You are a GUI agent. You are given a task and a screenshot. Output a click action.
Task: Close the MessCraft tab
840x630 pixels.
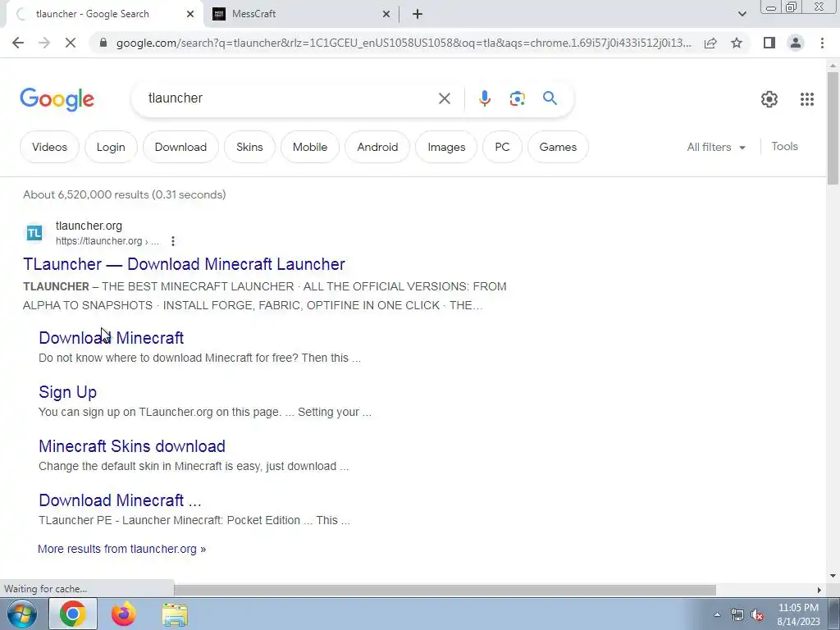point(386,14)
